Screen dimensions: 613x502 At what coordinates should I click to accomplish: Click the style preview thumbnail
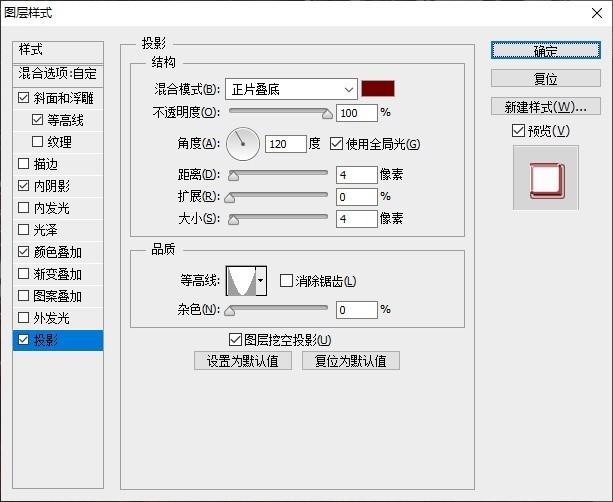[545, 177]
